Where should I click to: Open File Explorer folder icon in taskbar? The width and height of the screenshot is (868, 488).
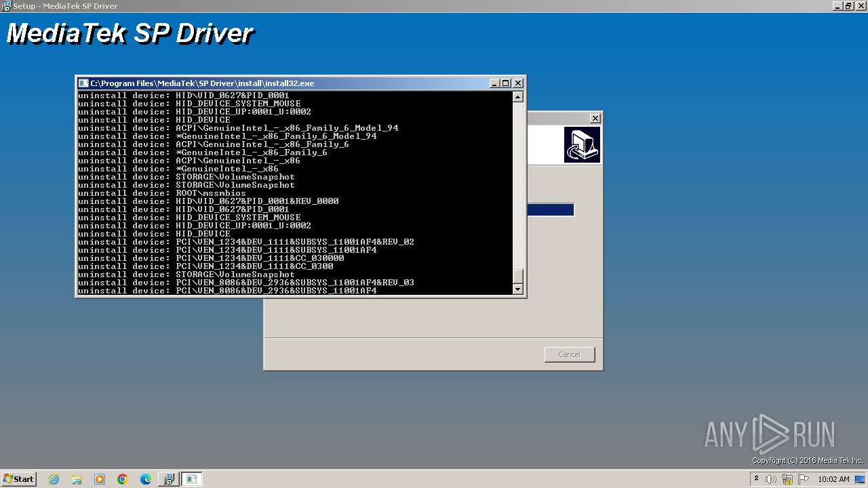coord(77,479)
